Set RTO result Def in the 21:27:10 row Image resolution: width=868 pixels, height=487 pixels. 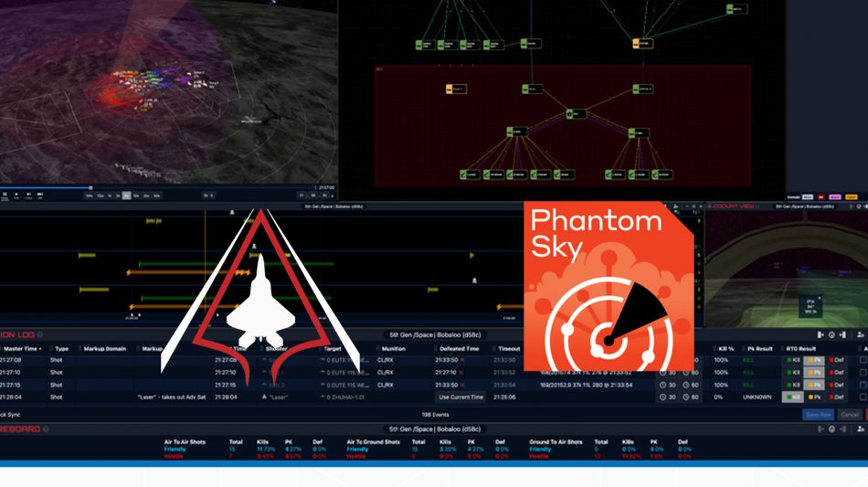(x=836, y=373)
